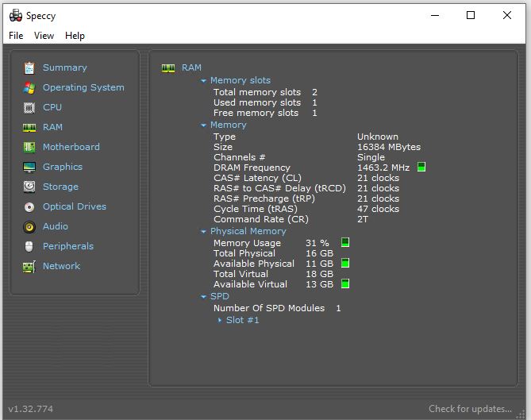The image size is (531, 420).
Task: Open the Network section label
Action: click(61, 266)
